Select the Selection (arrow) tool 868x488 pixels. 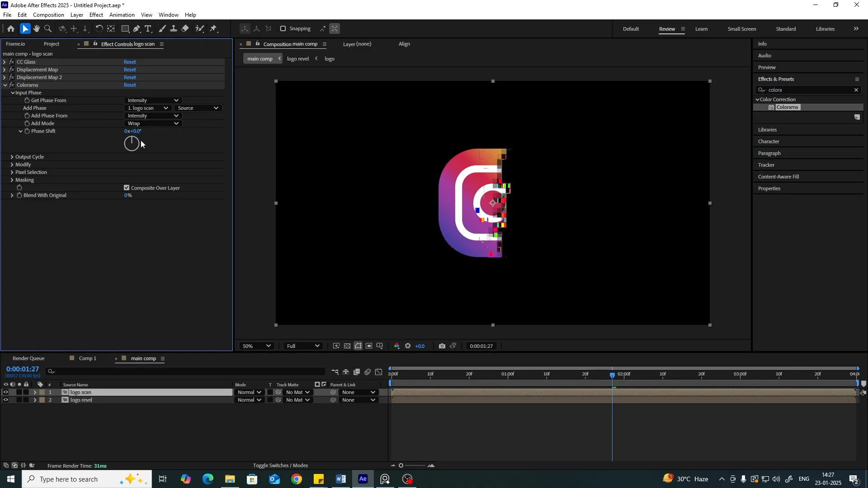pos(25,28)
